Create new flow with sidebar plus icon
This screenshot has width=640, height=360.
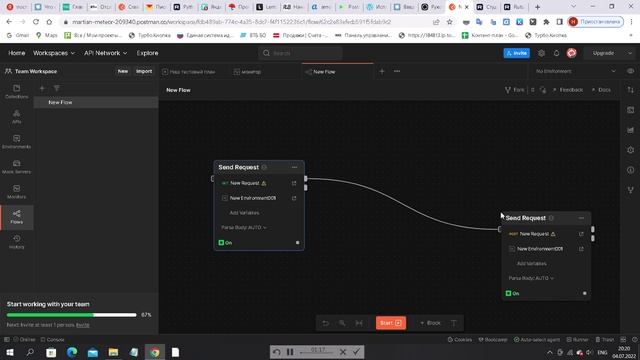click(42, 88)
